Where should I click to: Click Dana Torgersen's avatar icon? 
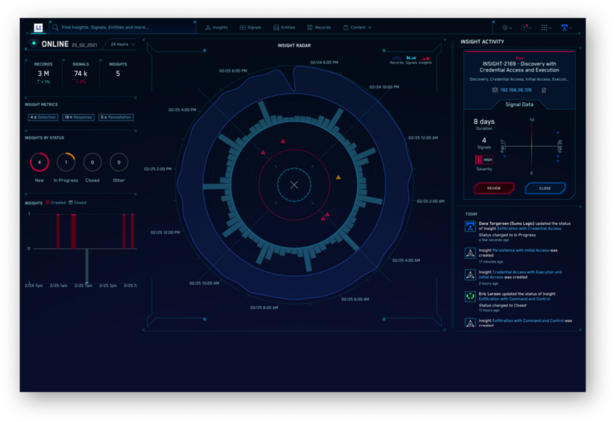[470, 226]
